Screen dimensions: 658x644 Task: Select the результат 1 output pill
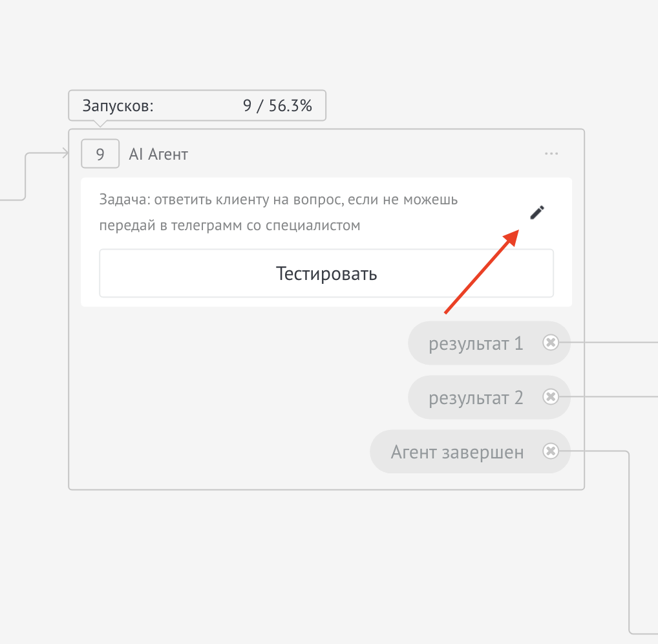(475, 343)
